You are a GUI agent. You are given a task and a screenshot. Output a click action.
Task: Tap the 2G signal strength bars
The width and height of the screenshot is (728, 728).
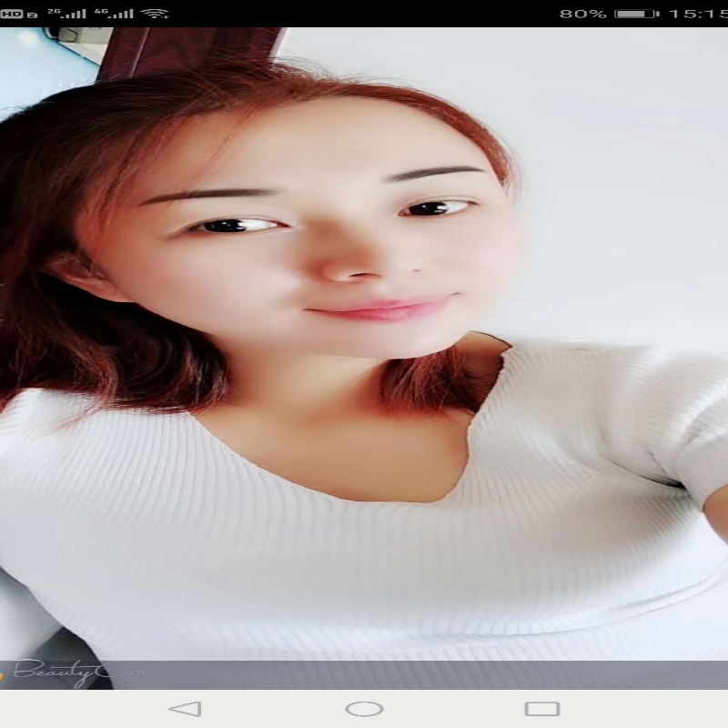[66, 14]
